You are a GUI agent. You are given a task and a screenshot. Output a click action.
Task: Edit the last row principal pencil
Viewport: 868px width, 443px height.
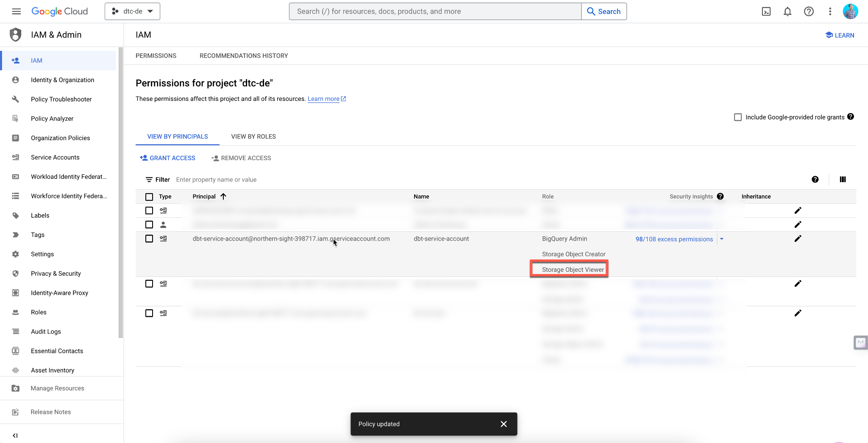(798, 313)
